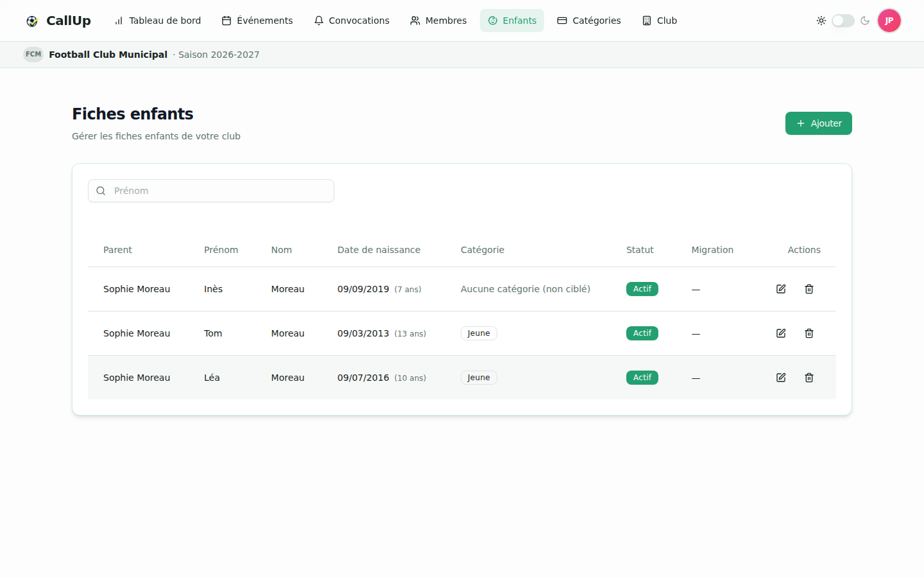Open the Événements menu item

pos(257,21)
